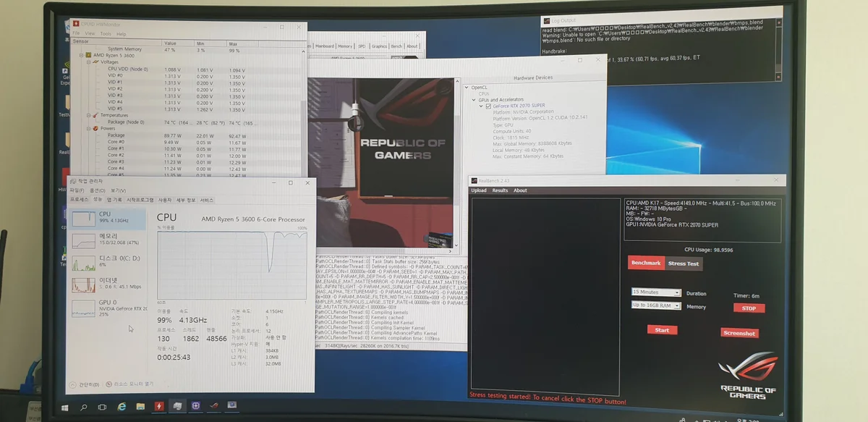Open 옵션(O) menu in Task Manager
Screen dimensions: 868x422
coord(97,190)
